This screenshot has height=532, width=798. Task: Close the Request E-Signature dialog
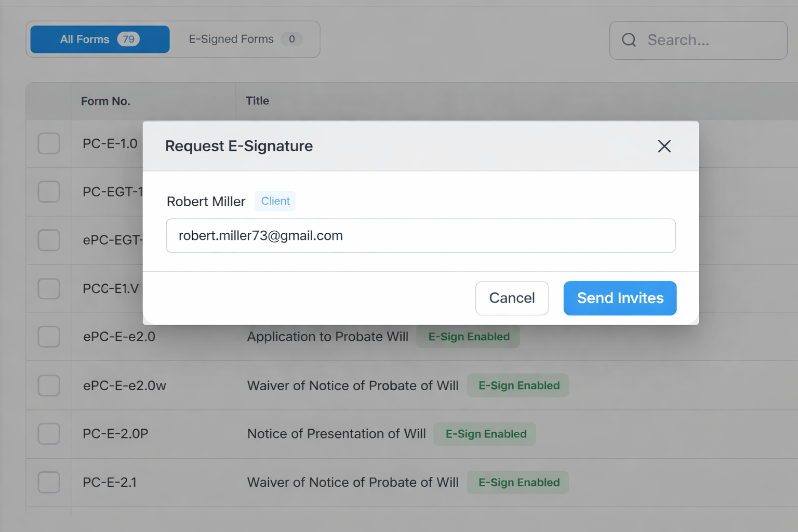664,147
